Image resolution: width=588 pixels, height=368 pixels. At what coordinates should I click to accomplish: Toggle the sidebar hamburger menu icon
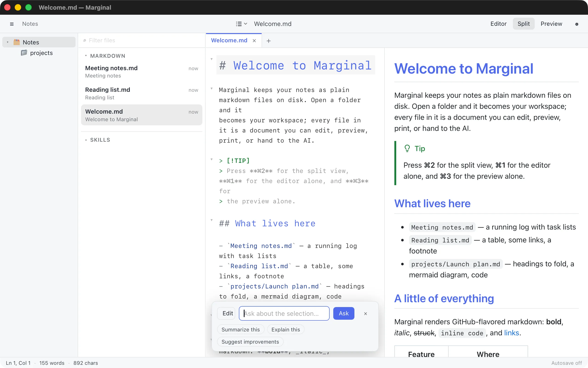(12, 24)
